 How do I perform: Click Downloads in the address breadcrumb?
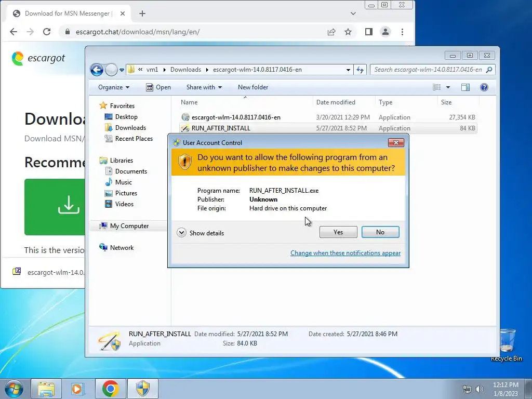point(185,70)
